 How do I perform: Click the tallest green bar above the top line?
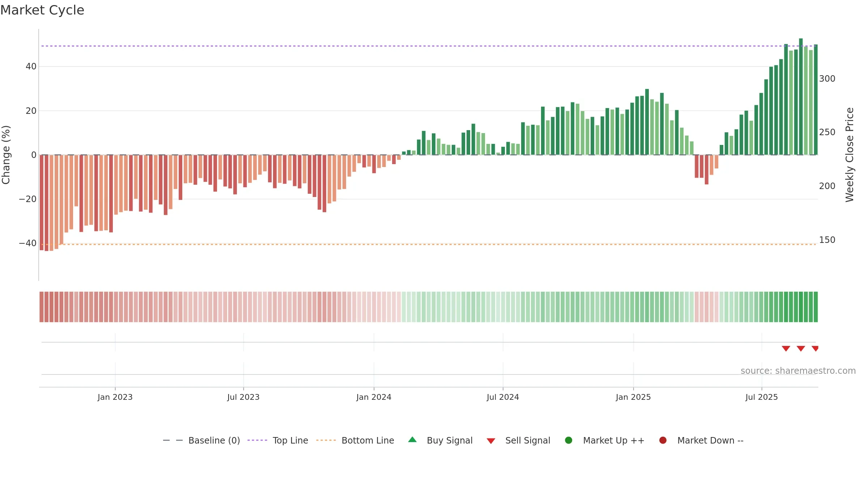801,97
